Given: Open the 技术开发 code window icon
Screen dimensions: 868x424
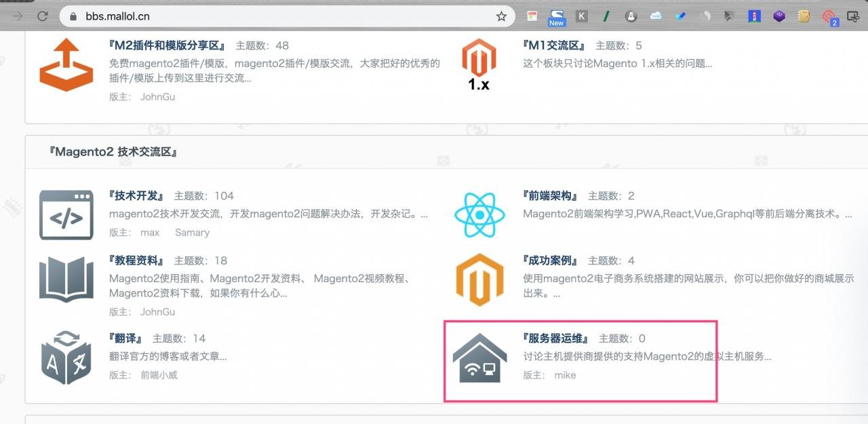Looking at the screenshot, I should coord(66,214).
